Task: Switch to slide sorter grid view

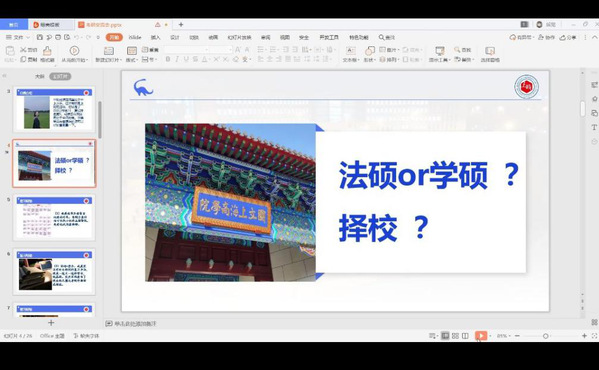Action: [455, 336]
